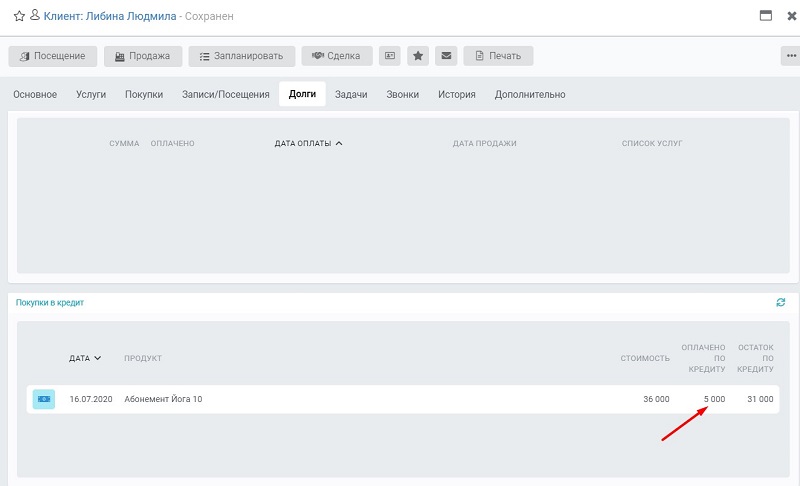Switch to the Записи/Посещения tab

[226, 94]
